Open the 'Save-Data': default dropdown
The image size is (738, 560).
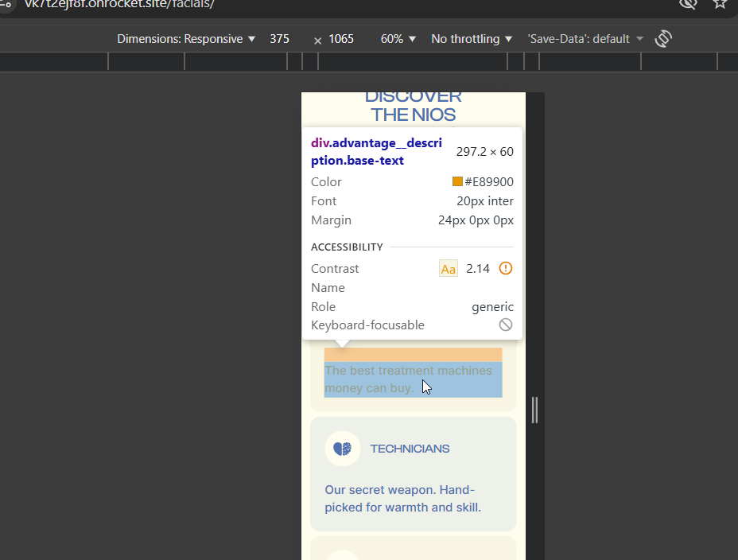click(585, 39)
